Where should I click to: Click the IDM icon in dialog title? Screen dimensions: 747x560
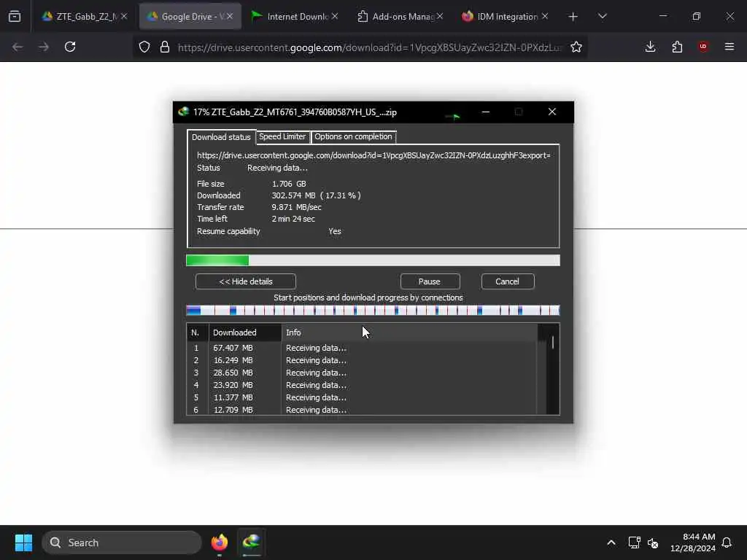click(x=183, y=112)
